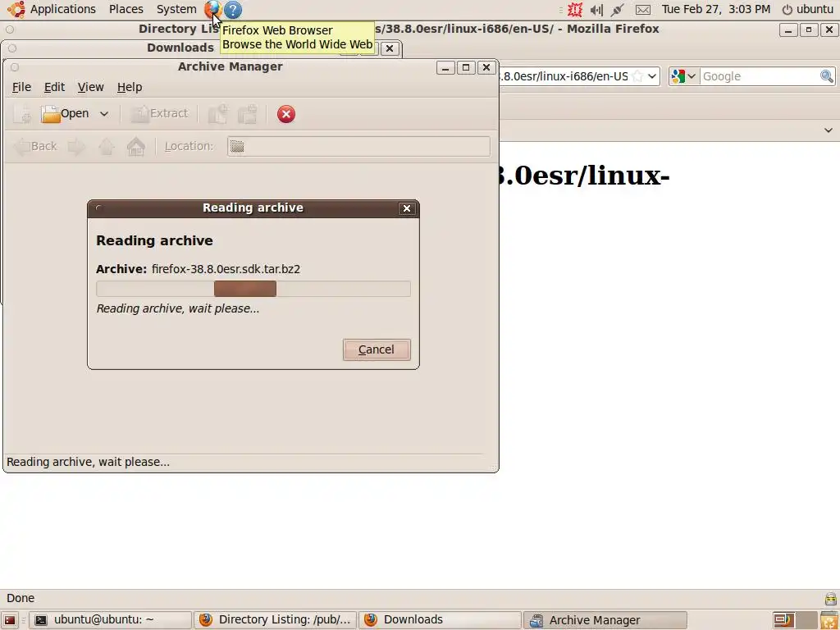Open the Applications menu
Image resolution: width=840 pixels, height=630 pixels.
[62, 9]
